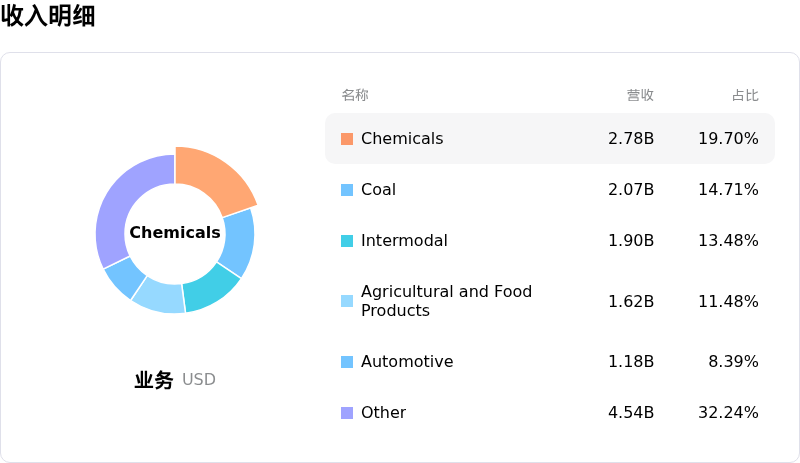The image size is (800, 463).
Task: Select the Chemicals row in table
Action: coord(550,138)
